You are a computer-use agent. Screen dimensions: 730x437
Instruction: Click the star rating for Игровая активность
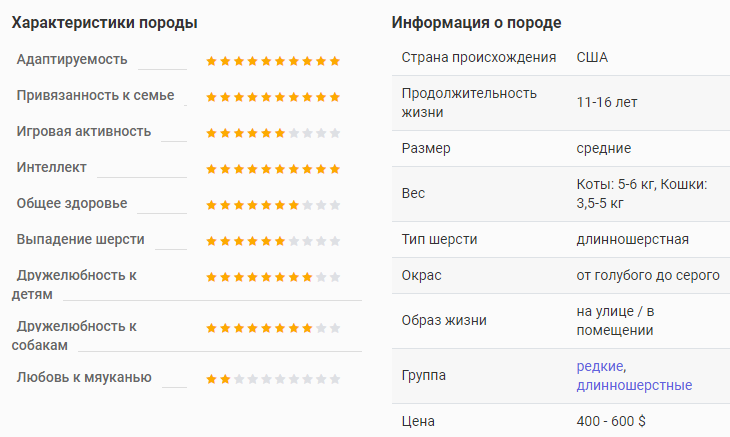[x=273, y=133]
